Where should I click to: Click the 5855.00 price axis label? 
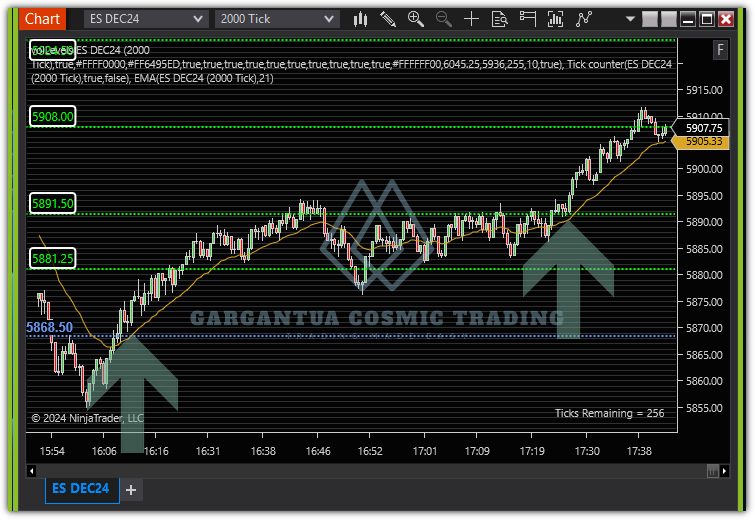point(704,408)
